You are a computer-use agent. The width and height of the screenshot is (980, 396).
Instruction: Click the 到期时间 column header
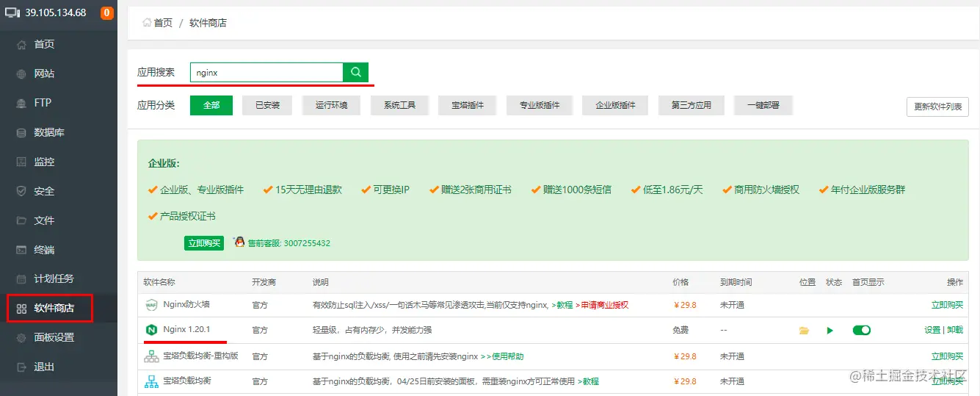736,282
